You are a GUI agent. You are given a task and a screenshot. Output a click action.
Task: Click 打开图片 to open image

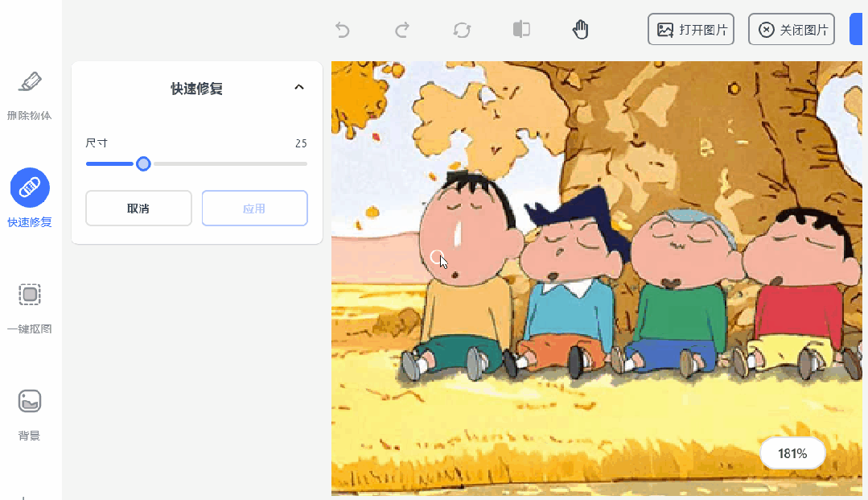(691, 29)
